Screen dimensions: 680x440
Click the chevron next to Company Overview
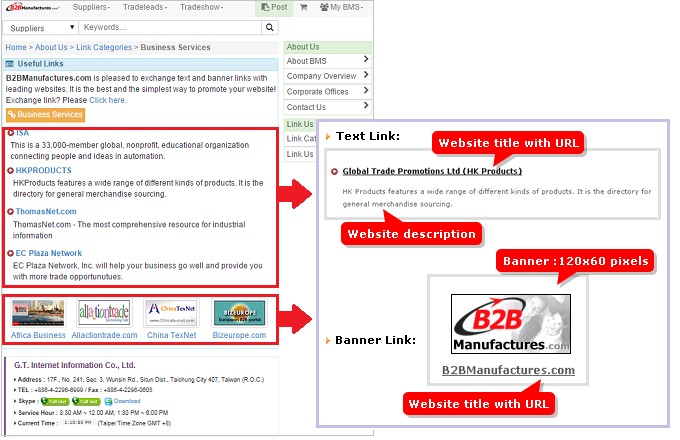pos(366,75)
